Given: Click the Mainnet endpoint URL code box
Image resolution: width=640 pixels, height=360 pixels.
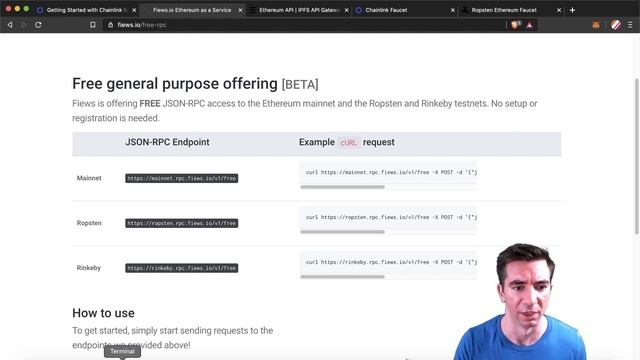Looking at the screenshot, I should pyautogui.click(x=182, y=178).
